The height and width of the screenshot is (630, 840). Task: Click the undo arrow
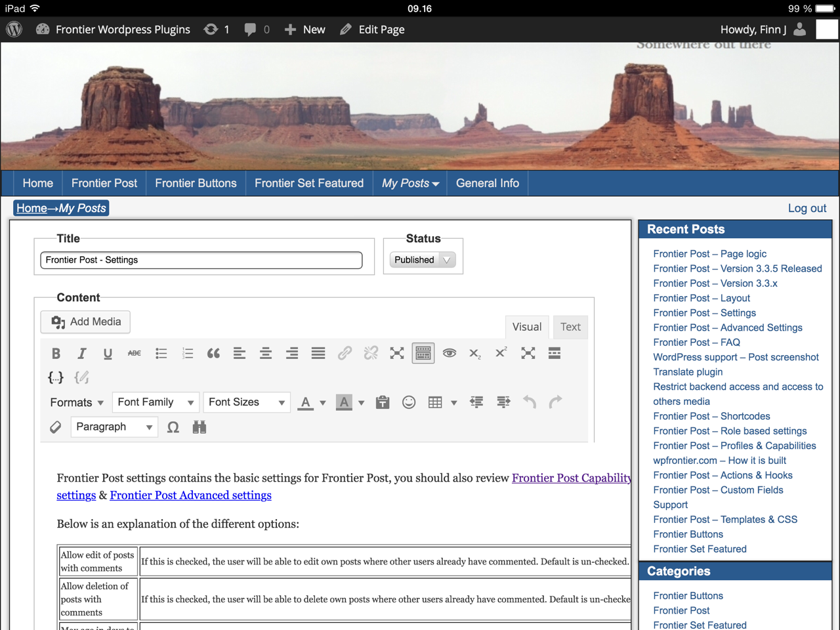pos(530,402)
